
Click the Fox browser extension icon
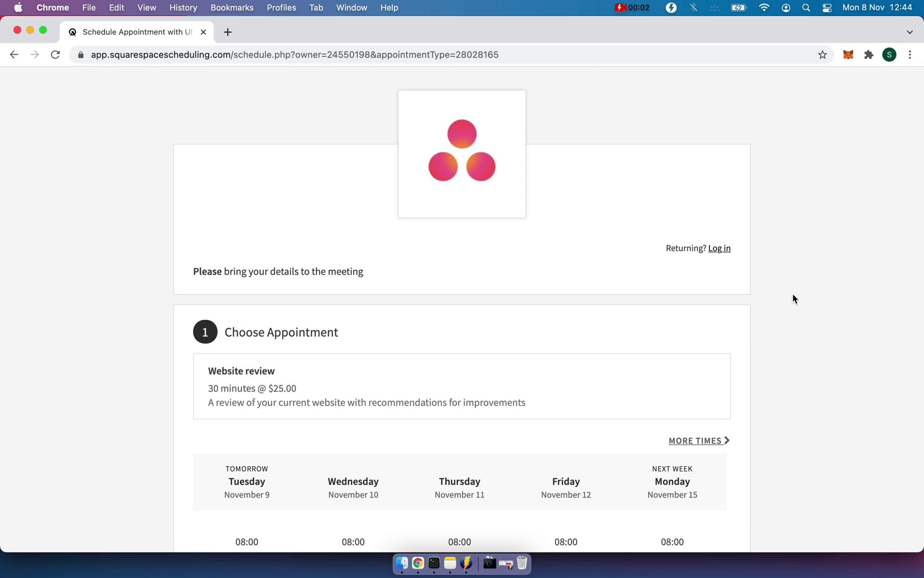tap(848, 54)
